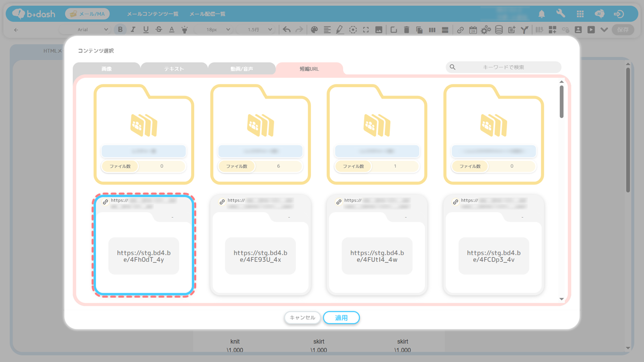This screenshot has width=644, height=362.
Task: Select the 短縮URL tab
Action: pyautogui.click(x=309, y=68)
